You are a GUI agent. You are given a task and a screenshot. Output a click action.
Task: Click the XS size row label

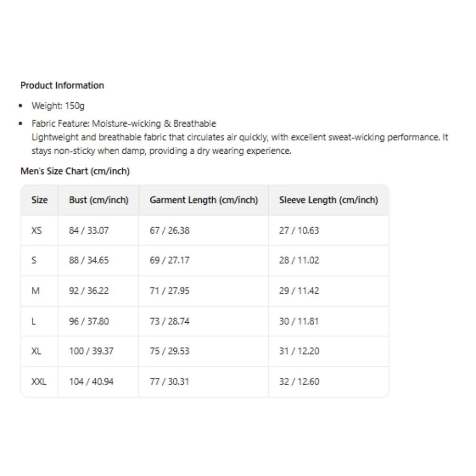(x=37, y=230)
